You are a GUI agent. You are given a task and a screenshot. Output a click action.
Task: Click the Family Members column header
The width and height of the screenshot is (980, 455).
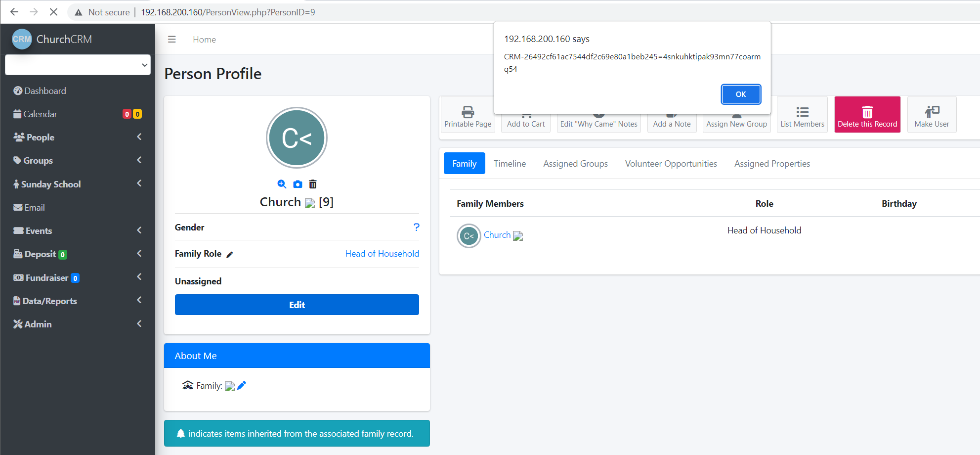[490, 204]
